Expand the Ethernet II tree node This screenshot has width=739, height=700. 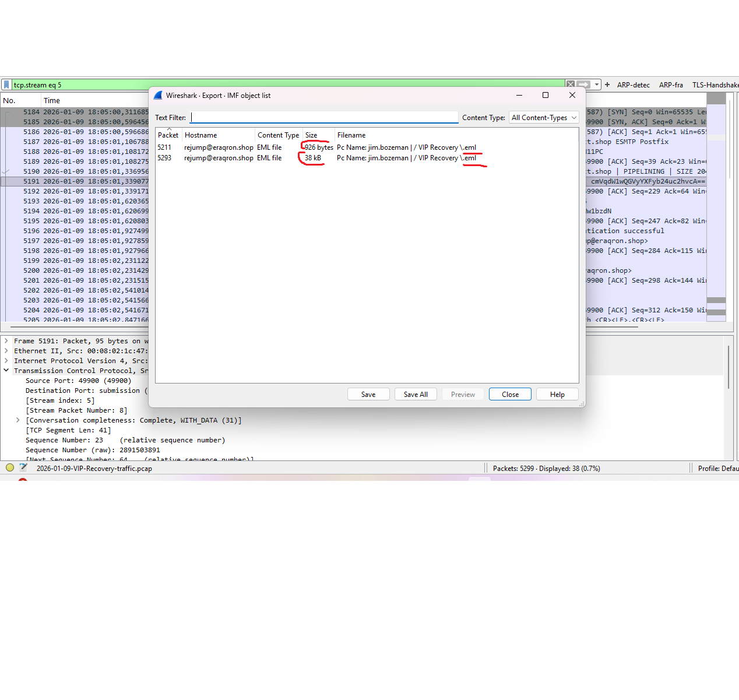[6, 351]
